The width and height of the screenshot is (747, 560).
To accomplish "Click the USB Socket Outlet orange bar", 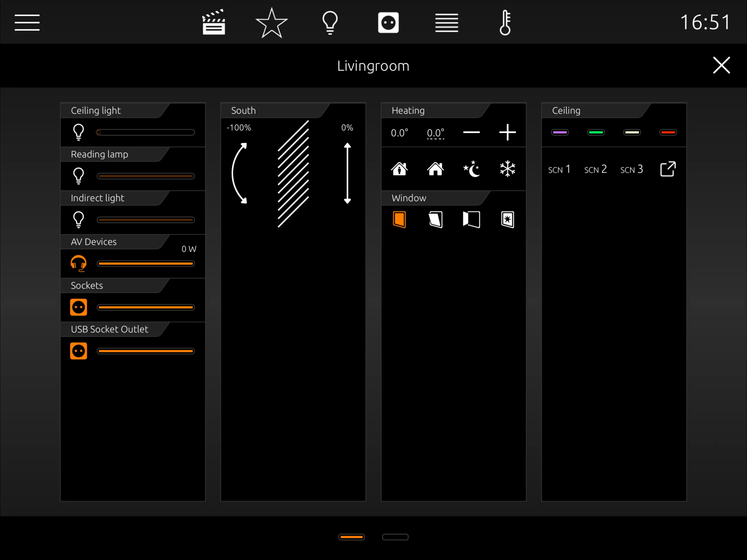I will (145, 351).
